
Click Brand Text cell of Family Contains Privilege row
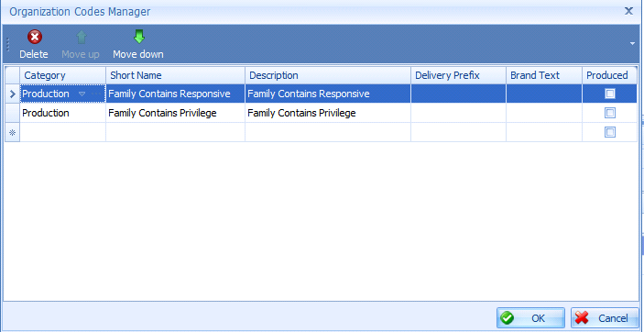coord(544,113)
